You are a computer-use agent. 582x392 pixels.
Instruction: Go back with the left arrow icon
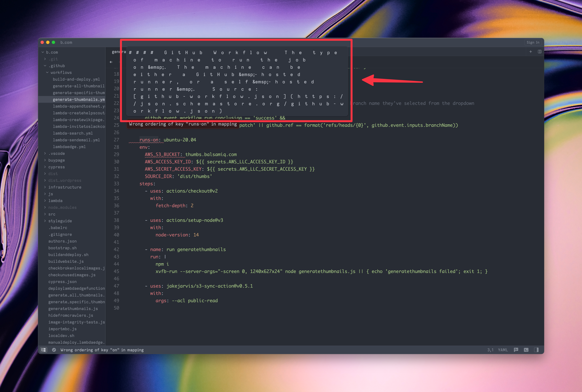point(111,62)
